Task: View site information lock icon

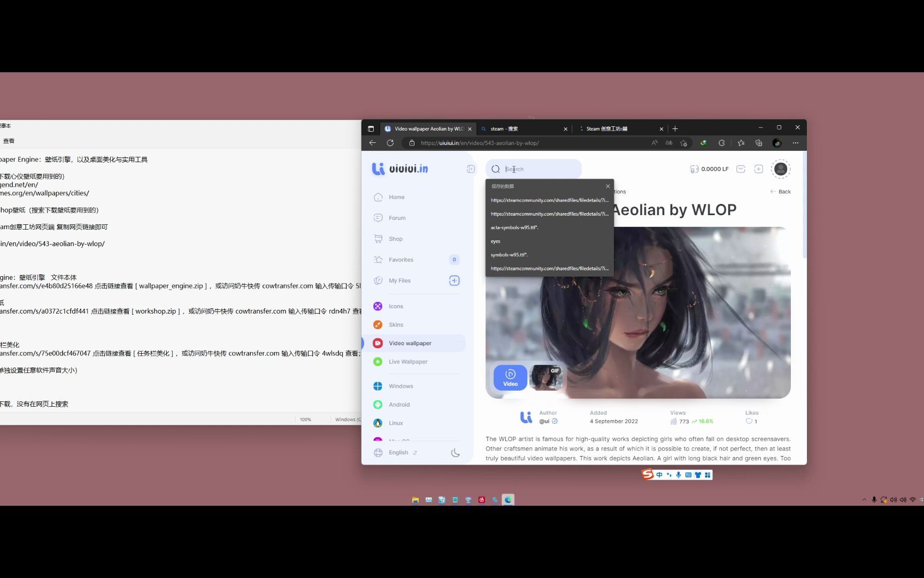Action: point(412,143)
